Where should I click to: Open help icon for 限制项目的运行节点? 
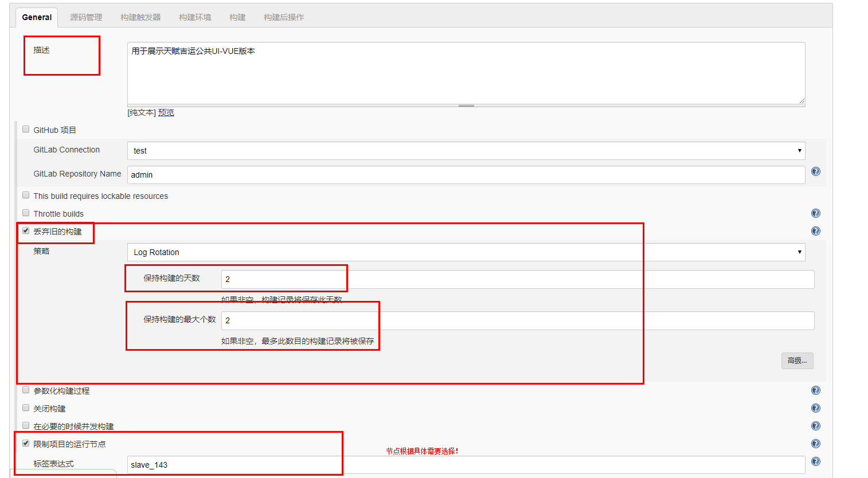tap(816, 444)
